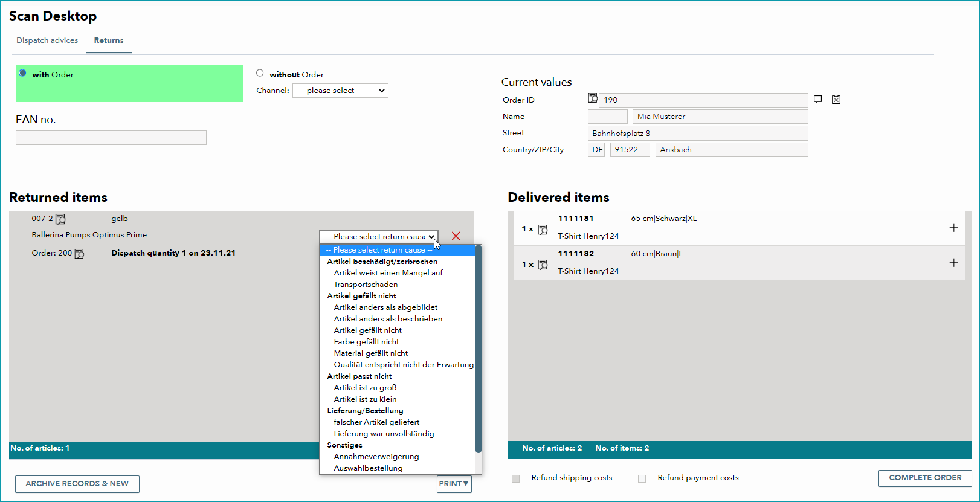Click 'Dispatch quantity 1 on 23.11.21' text
The width and height of the screenshot is (980, 502).
pyautogui.click(x=173, y=253)
